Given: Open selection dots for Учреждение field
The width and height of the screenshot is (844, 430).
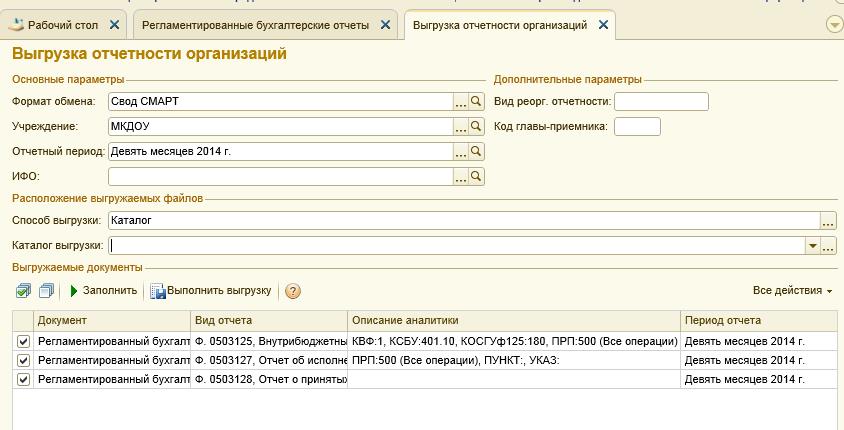Looking at the screenshot, I should pos(460,126).
